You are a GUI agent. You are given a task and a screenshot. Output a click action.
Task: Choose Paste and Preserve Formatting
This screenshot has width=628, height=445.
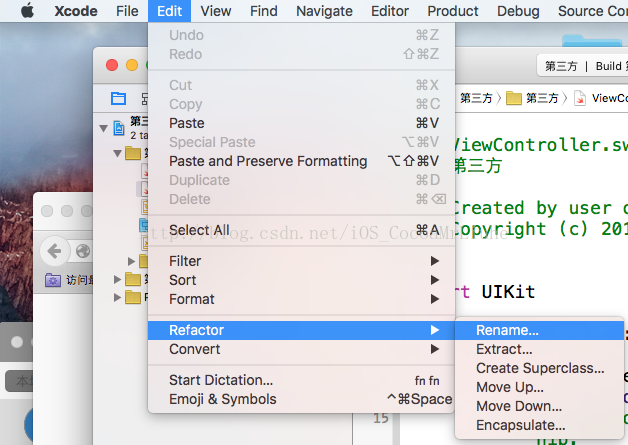click(268, 161)
